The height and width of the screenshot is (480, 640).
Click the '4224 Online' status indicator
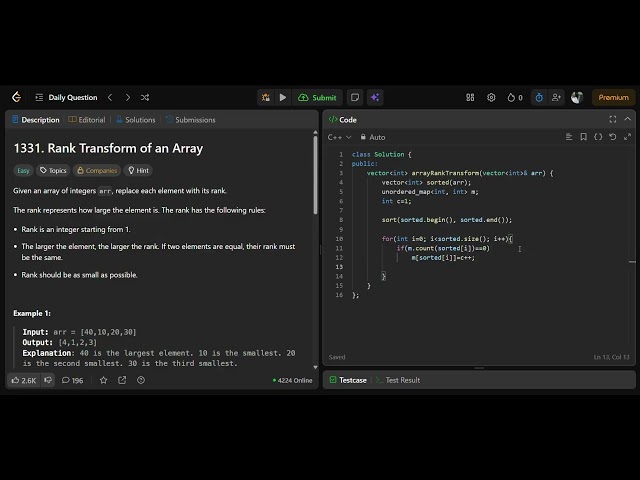coord(292,380)
